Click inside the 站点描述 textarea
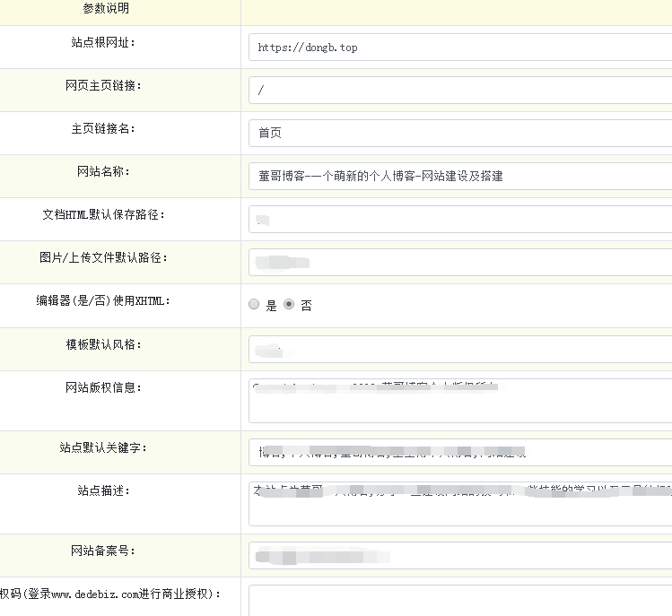The height and width of the screenshot is (616, 672). 460,503
